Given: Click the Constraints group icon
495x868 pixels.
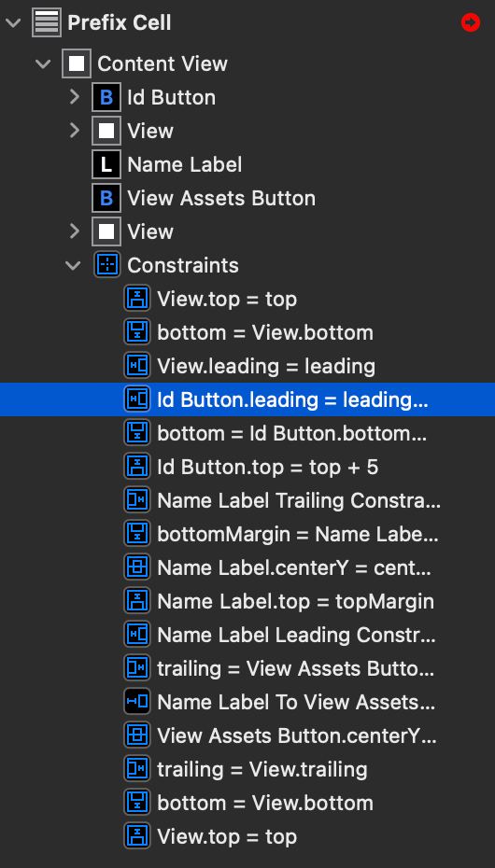Looking at the screenshot, I should pyautogui.click(x=106, y=265).
